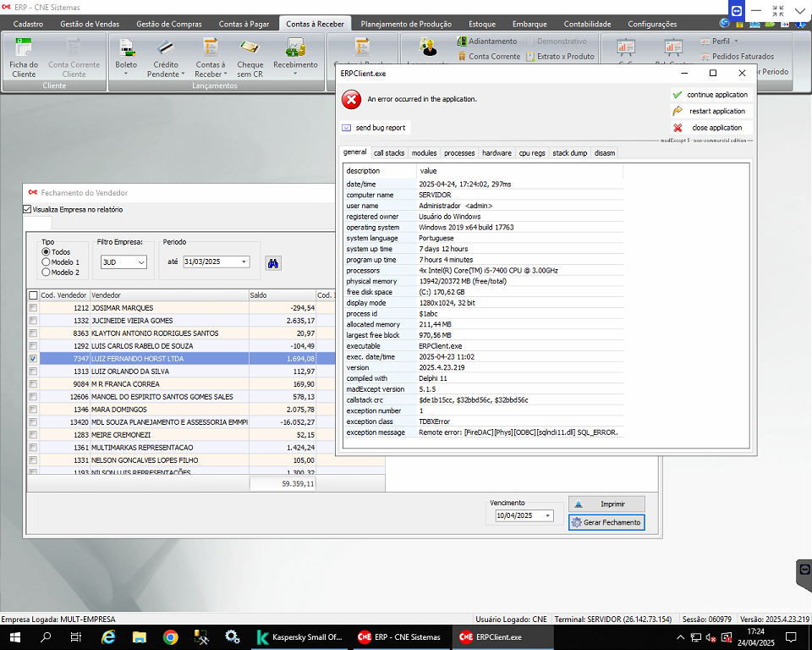812x650 pixels.
Task: Switch to the call stacks tab
Action: point(389,153)
